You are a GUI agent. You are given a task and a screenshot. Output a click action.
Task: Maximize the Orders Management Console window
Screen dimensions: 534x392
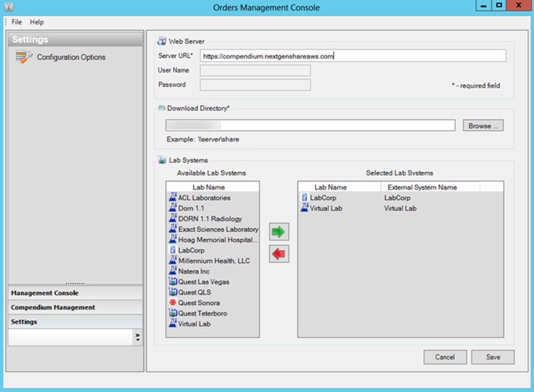[499, 5]
